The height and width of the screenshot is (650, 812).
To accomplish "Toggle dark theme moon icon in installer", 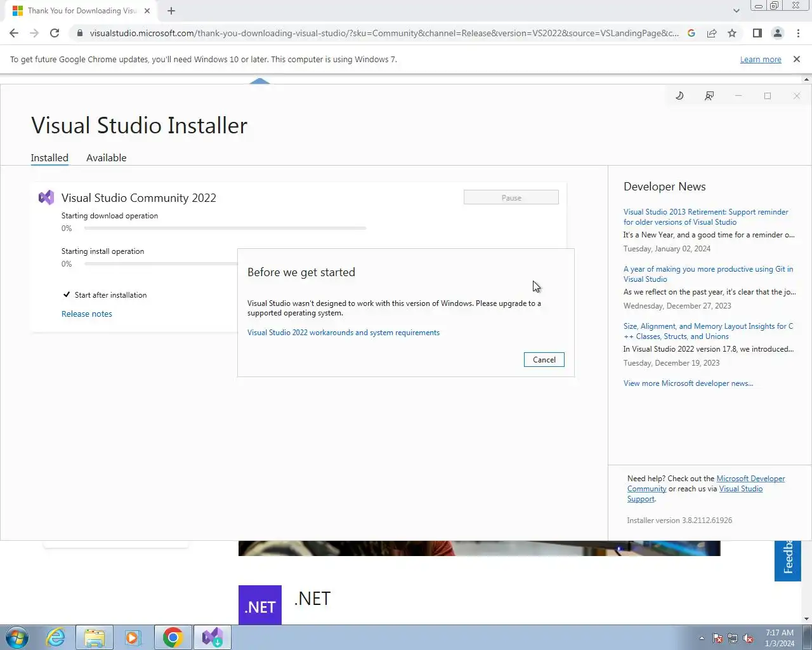I will 679,96.
